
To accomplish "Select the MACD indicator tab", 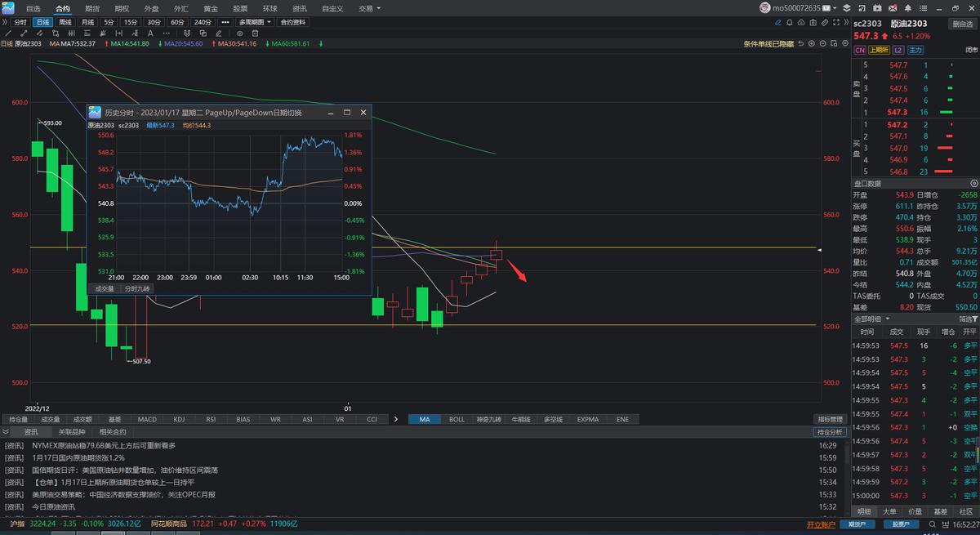I will click(147, 419).
